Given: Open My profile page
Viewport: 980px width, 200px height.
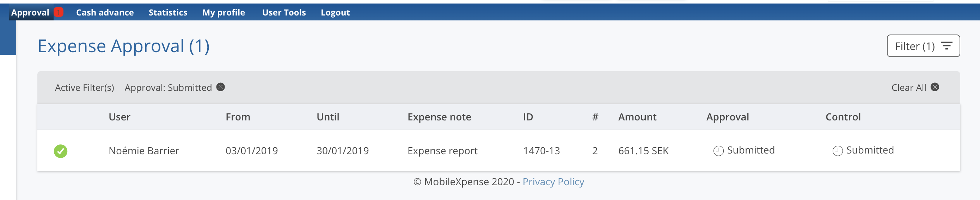Looking at the screenshot, I should [223, 13].
